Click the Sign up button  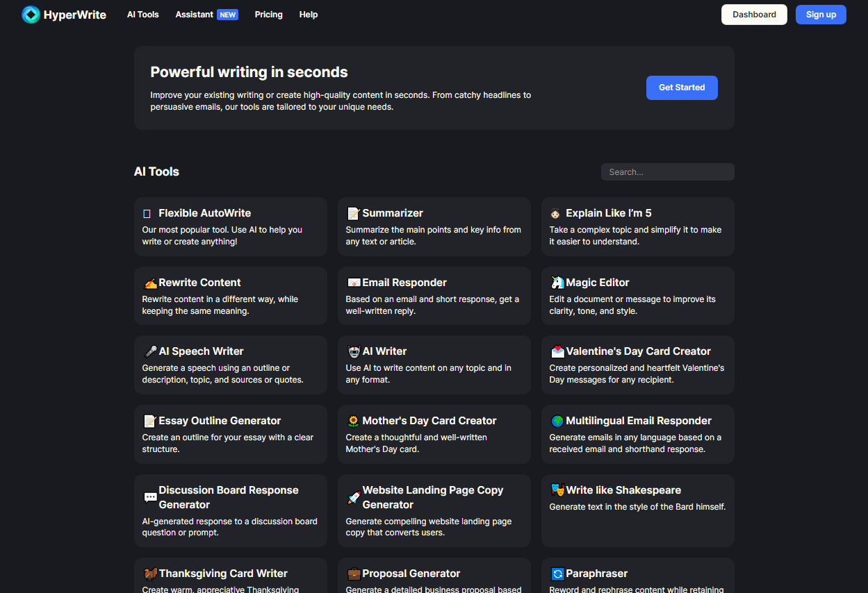click(x=821, y=15)
